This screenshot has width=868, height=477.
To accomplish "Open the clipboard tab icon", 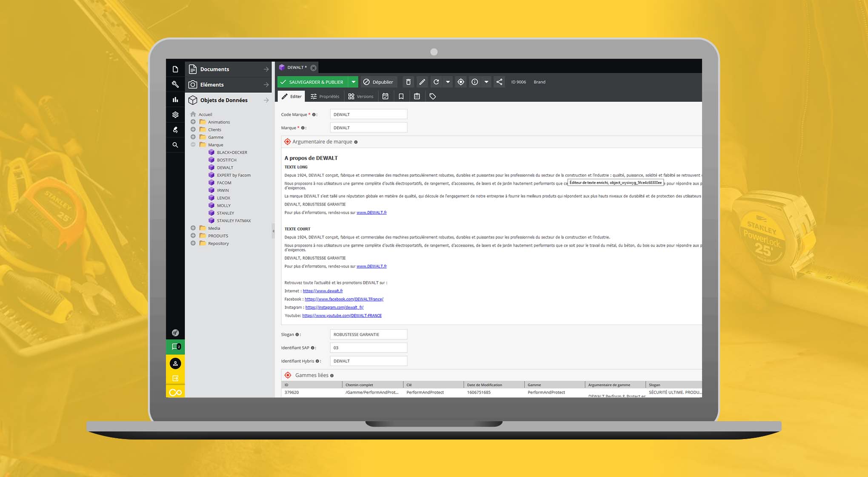I will [x=417, y=96].
